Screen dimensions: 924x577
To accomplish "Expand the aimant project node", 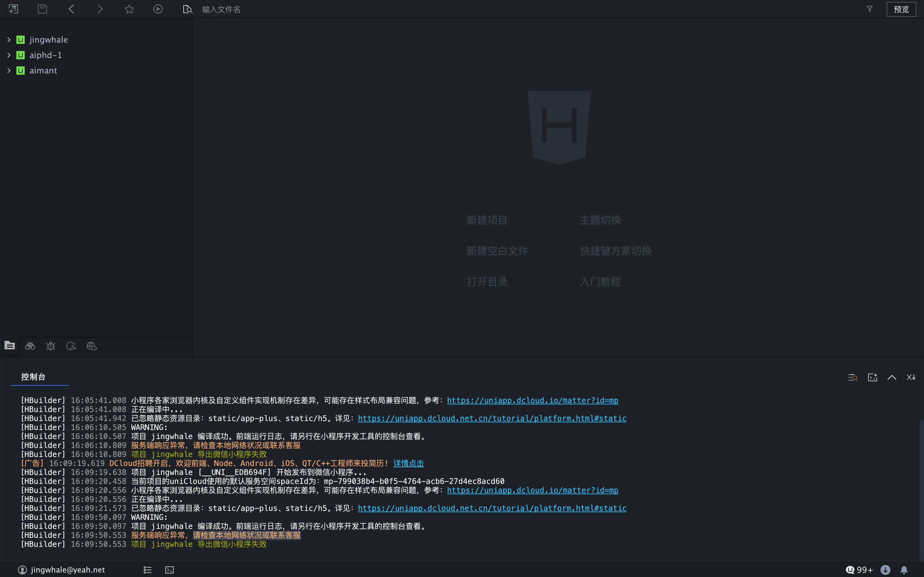I will click(9, 71).
